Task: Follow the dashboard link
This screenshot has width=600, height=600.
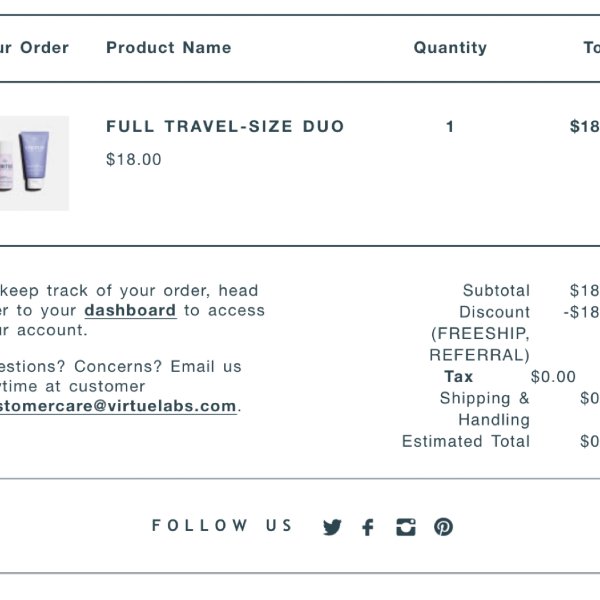Action: click(x=130, y=310)
